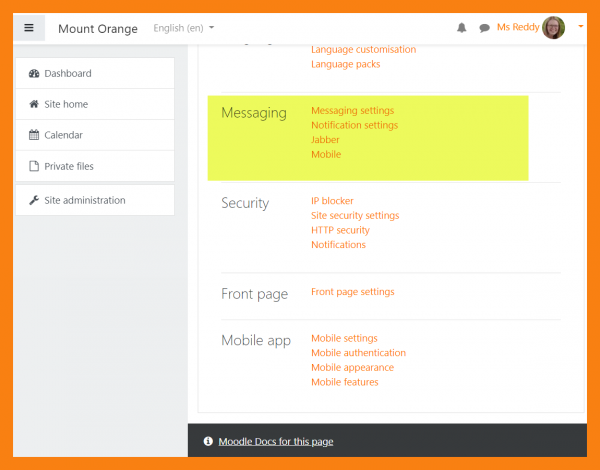
Task: Open Mobile authentication link
Action: (358, 353)
